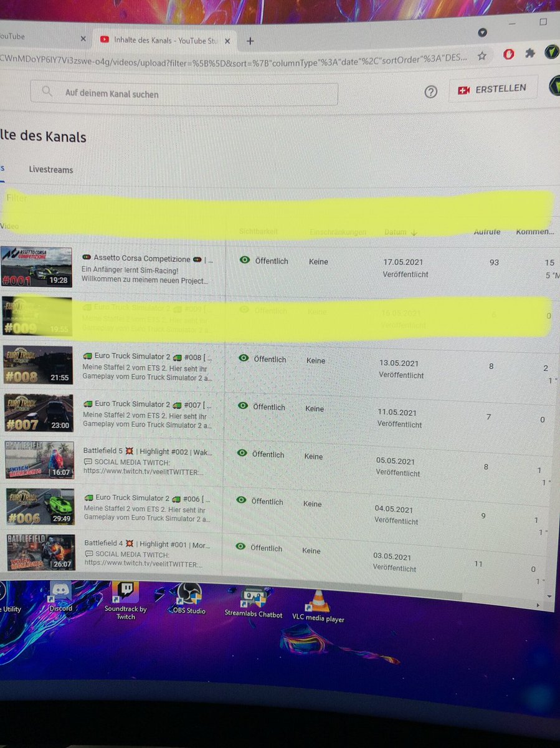This screenshot has width=560, height=748.
Task: Open the Discord desktop shortcut
Action: point(61,597)
